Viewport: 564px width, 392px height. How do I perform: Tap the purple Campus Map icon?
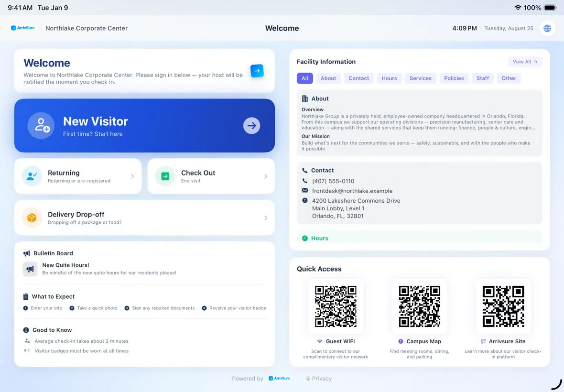pyautogui.click(x=401, y=341)
